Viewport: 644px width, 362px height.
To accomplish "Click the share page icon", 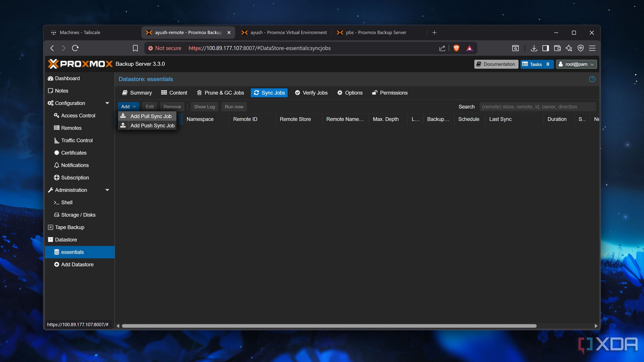I will pos(442,48).
